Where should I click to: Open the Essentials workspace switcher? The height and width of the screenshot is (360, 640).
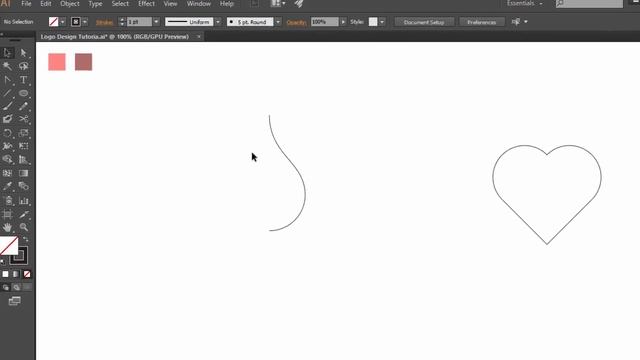click(525, 3)
